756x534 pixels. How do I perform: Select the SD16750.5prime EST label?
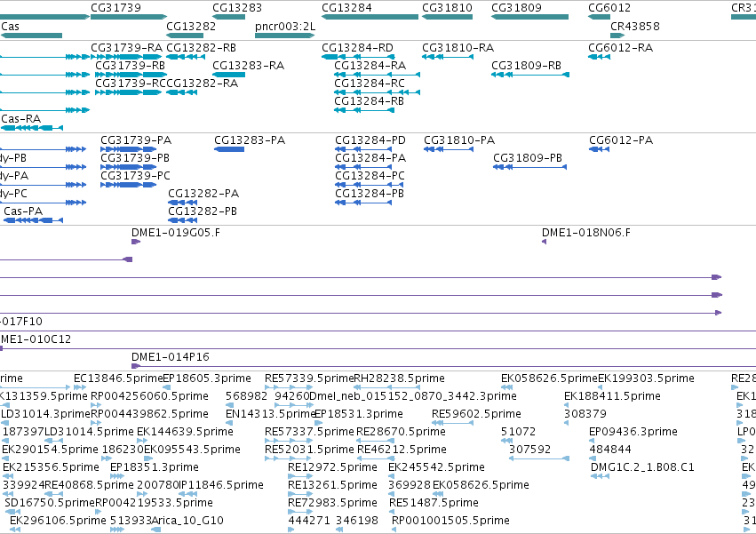coord(50,503)
